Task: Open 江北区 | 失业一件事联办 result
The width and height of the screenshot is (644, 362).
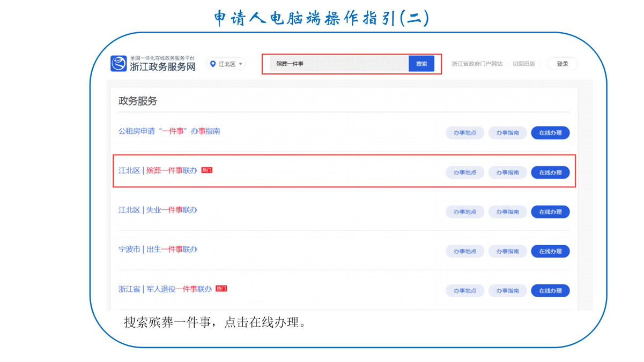Action: tap(158, 210)
